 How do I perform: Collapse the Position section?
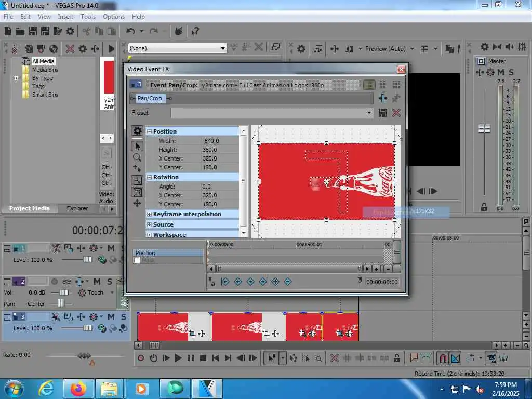(149, 131)
